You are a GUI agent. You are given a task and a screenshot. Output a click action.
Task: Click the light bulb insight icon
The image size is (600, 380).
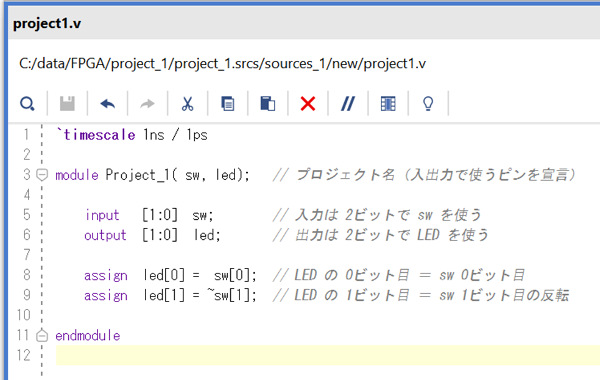click(x=428, y=104)
